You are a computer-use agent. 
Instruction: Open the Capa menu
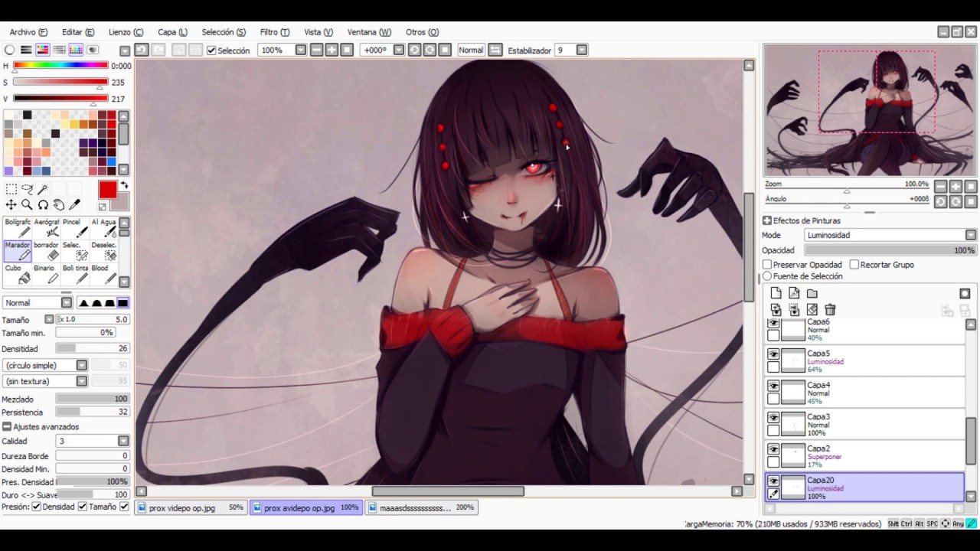172,32
